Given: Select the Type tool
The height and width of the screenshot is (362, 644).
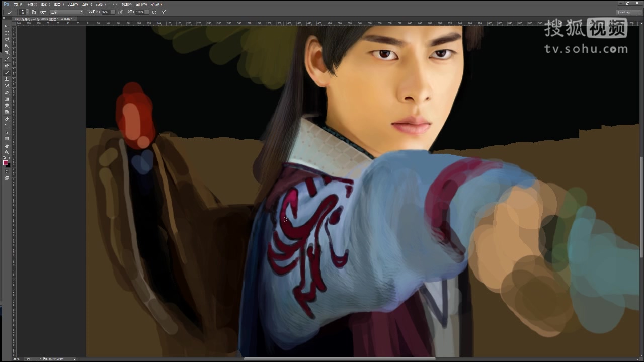Looking at the screenshot, I should pyautogui.click(x=7, y=125).
